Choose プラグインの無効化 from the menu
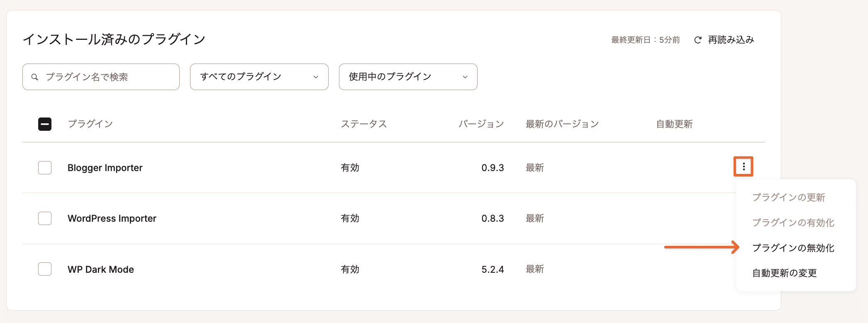The width and height of the screenshot is (868, 323). coord(793,248)
